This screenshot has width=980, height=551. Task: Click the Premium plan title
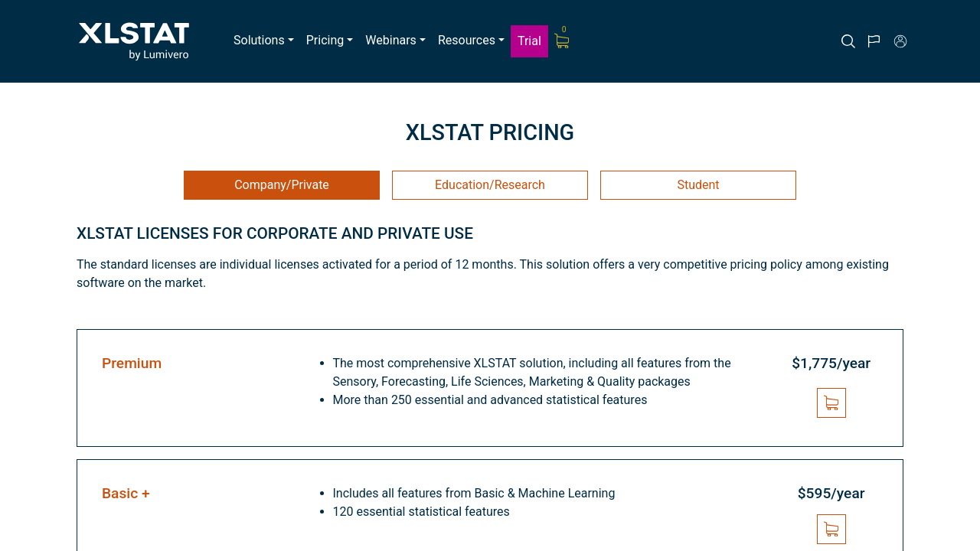[132, 364]
